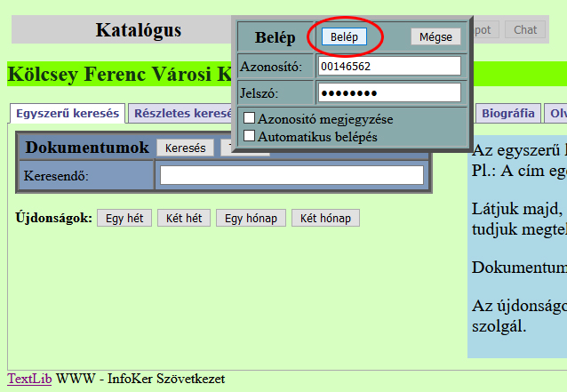Click into the Keresendő search field
The width and height of the screenshot is (567, 392).
[x=291, y=175]
